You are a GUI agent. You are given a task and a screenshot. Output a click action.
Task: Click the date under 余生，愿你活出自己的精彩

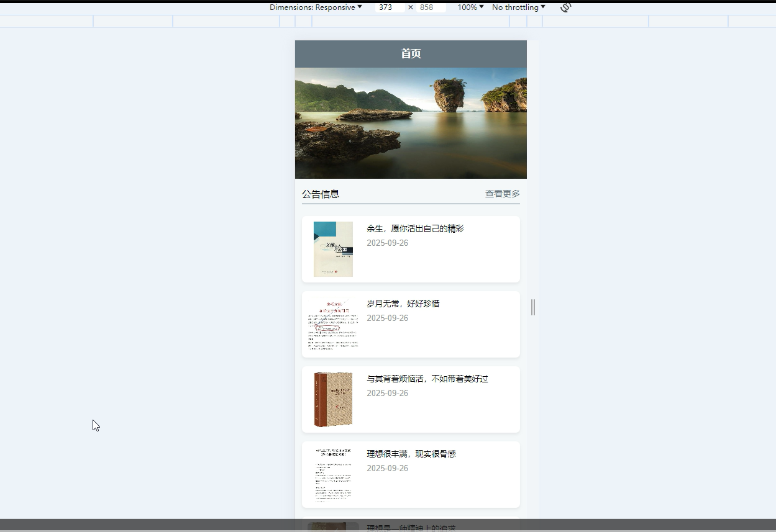click(x=387, y=243)
